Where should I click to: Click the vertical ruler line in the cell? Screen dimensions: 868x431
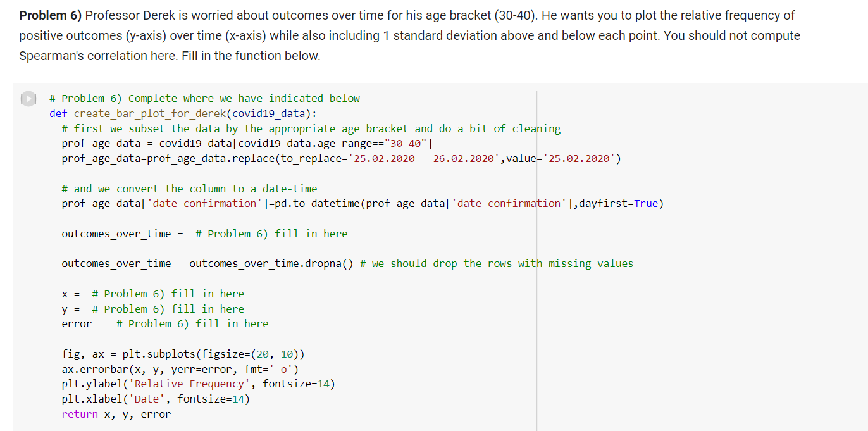536,253
